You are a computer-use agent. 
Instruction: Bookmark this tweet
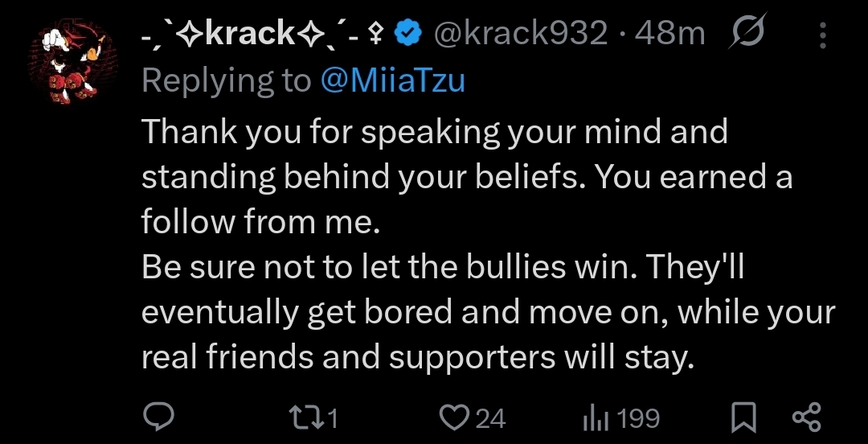[x=743, y=417]
